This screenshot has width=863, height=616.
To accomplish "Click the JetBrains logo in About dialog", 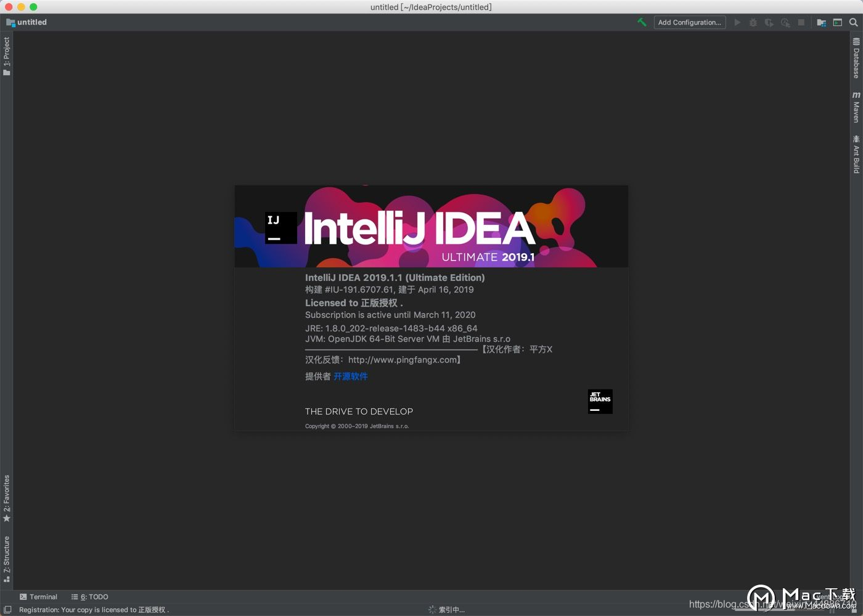I will (x=600, y=402).
